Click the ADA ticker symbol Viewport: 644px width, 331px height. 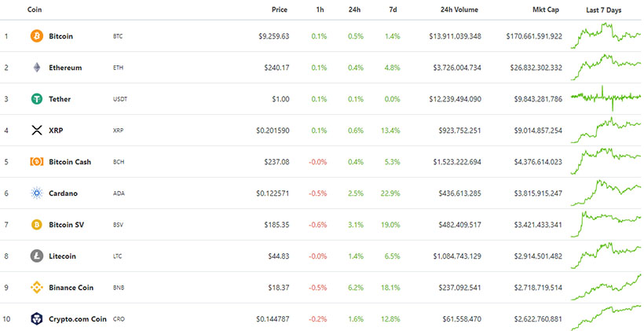coord(119,193)
